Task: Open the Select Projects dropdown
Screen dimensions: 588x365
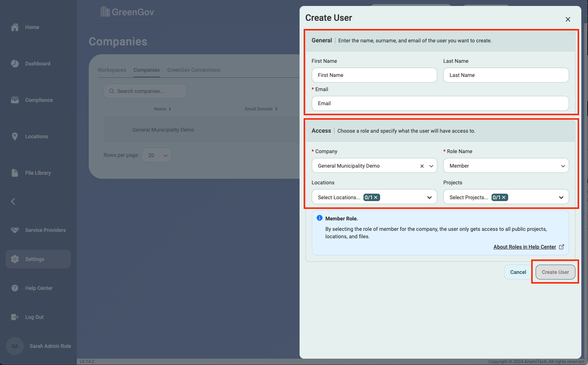Action: [x=561, y=197]
